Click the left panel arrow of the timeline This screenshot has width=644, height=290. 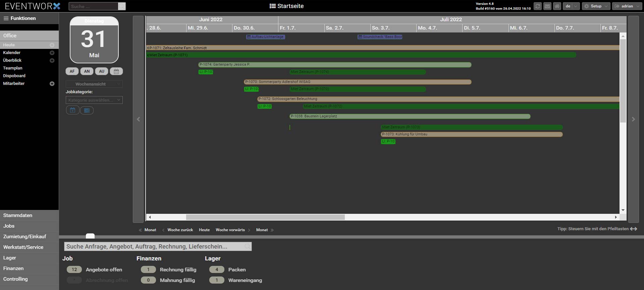point(138,119)
